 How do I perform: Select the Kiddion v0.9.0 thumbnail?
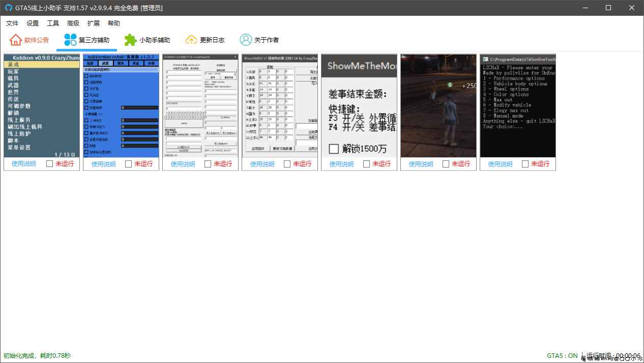[42, 106]
